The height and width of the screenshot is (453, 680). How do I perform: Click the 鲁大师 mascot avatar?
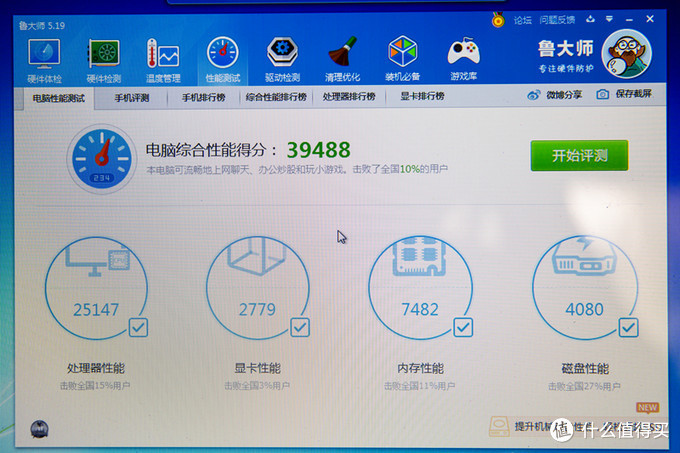(626, 54)
